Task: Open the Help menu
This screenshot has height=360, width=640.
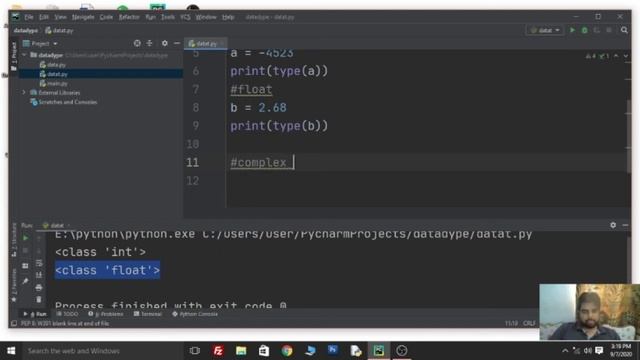Action: click(x=228, y=17)
